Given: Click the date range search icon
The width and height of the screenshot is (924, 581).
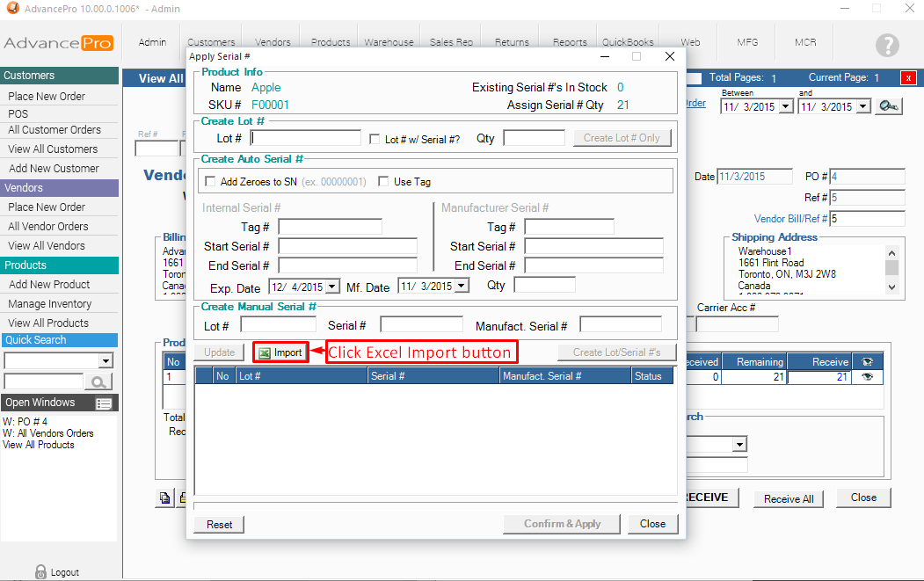Looking at the screenshot, I should (889, 106).
